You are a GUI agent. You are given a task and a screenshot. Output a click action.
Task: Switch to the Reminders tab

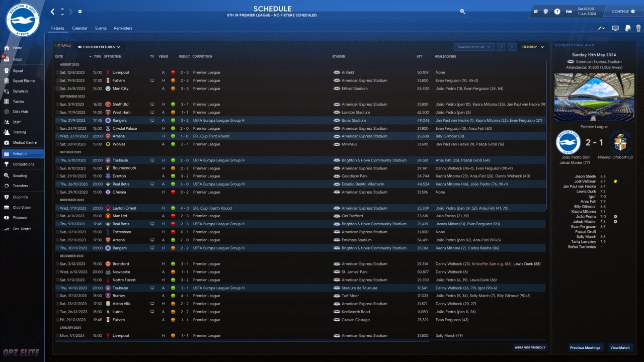[x=123, y=28]
